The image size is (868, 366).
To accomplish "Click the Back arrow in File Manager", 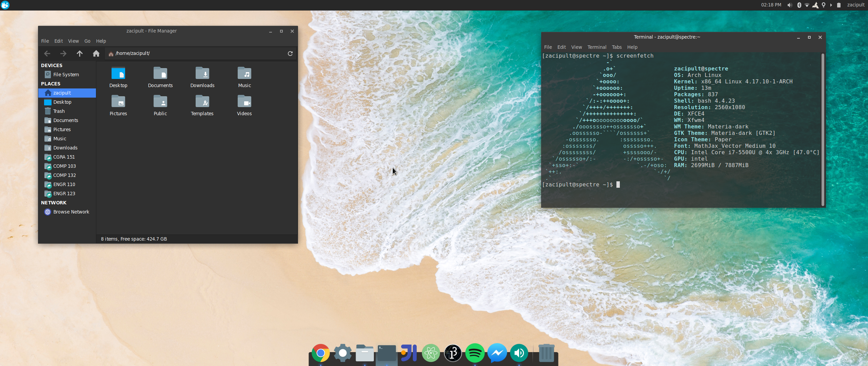I will [47, 53].
